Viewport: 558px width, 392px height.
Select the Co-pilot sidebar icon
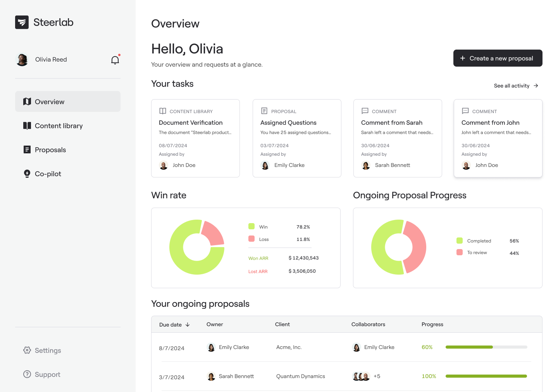pos(27,174)
